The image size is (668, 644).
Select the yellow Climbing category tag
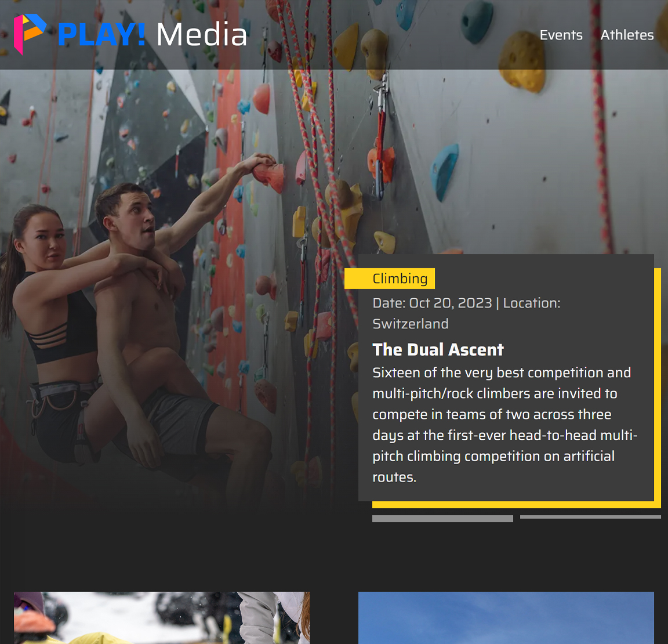(x=390, y=278)
